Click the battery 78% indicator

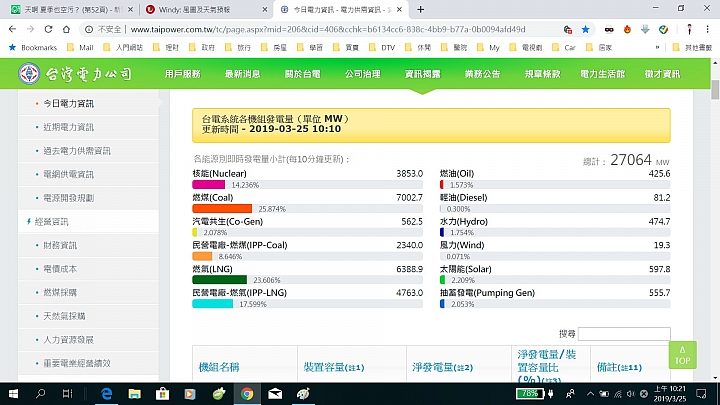(x=530, y=394)
